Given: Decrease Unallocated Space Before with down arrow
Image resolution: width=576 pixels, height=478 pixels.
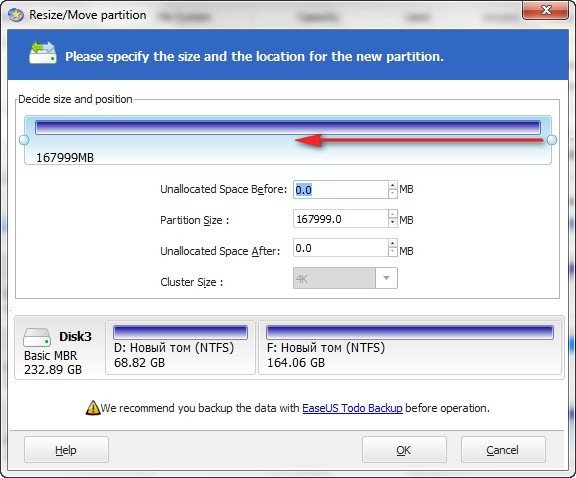Looking at the screenshot, I should pyautogui.click(x=393, y=194).
